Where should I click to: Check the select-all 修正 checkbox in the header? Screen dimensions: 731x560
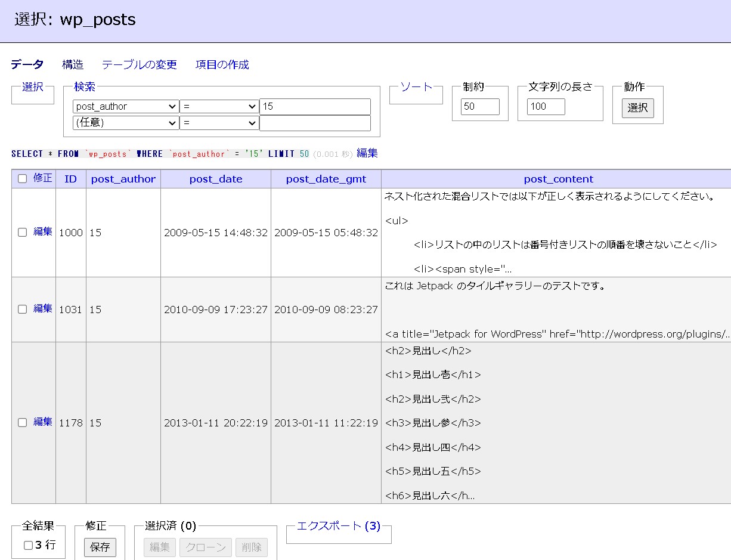tap(22, 178)
